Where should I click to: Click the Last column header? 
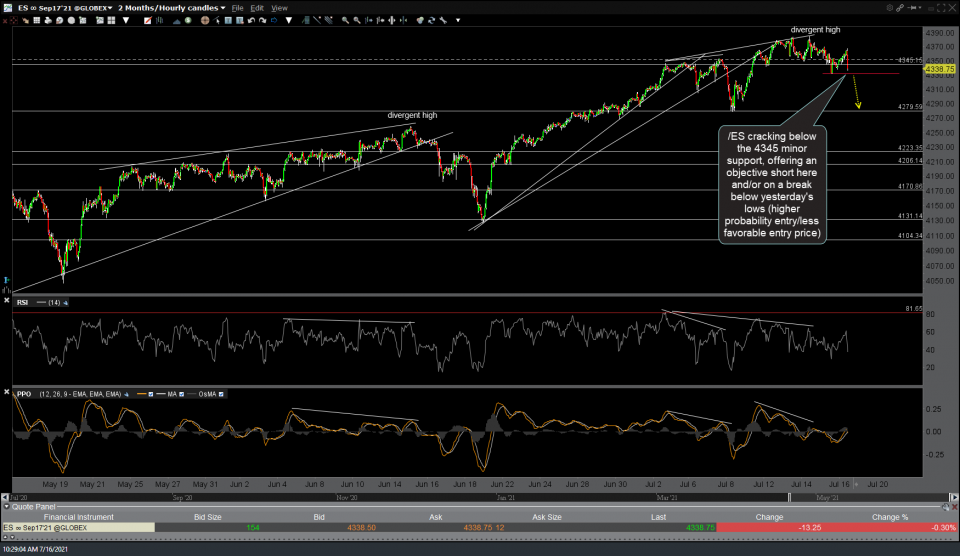658,517
